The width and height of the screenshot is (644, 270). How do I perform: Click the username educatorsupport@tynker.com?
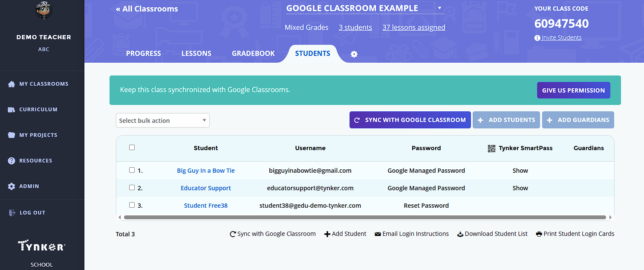pyautogui.click(x=310, y=188)
